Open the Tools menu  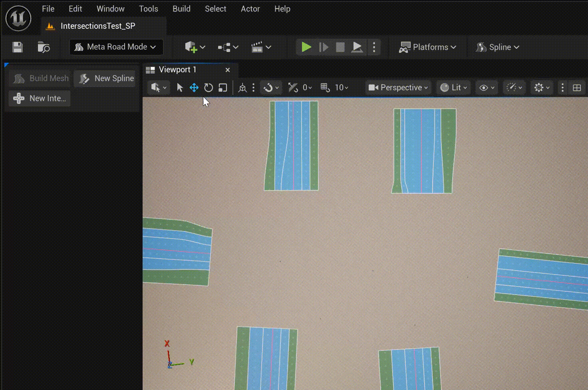[x=148, y=9]
